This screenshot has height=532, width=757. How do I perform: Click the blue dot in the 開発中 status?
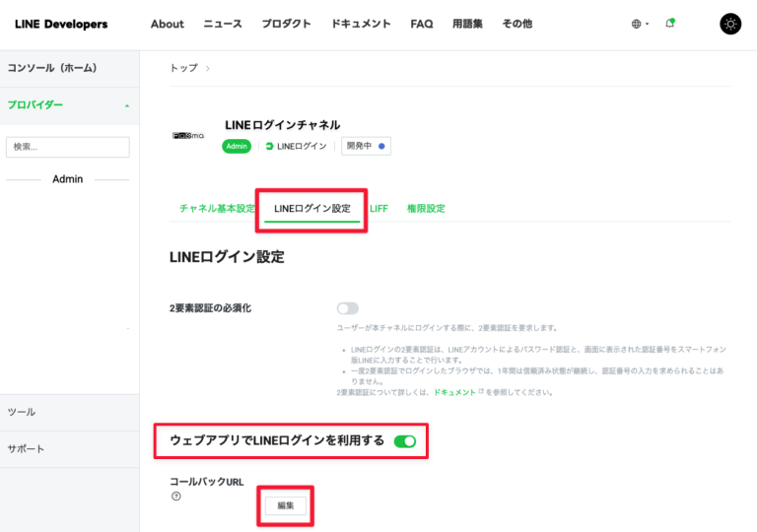(x=382, y=147)
